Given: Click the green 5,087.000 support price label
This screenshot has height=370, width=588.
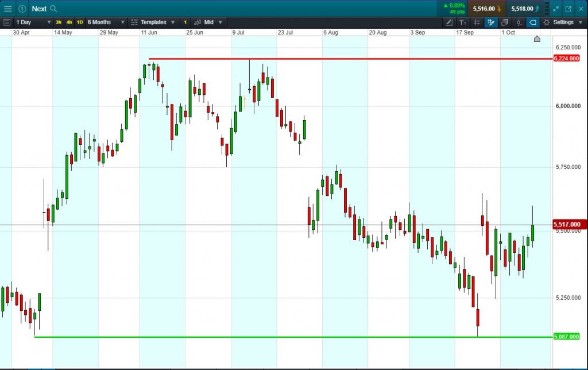Looking at the screenshot, I should pyautogui.click(x=566, y=337).
